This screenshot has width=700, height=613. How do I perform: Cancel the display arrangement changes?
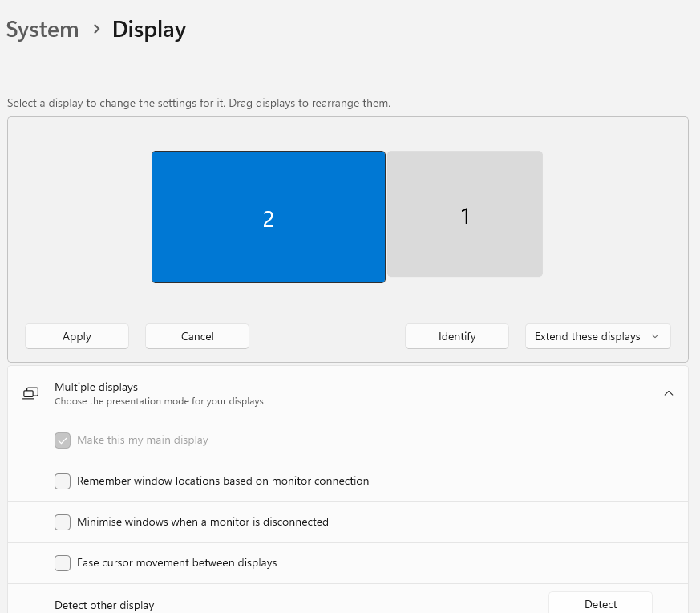197,336
